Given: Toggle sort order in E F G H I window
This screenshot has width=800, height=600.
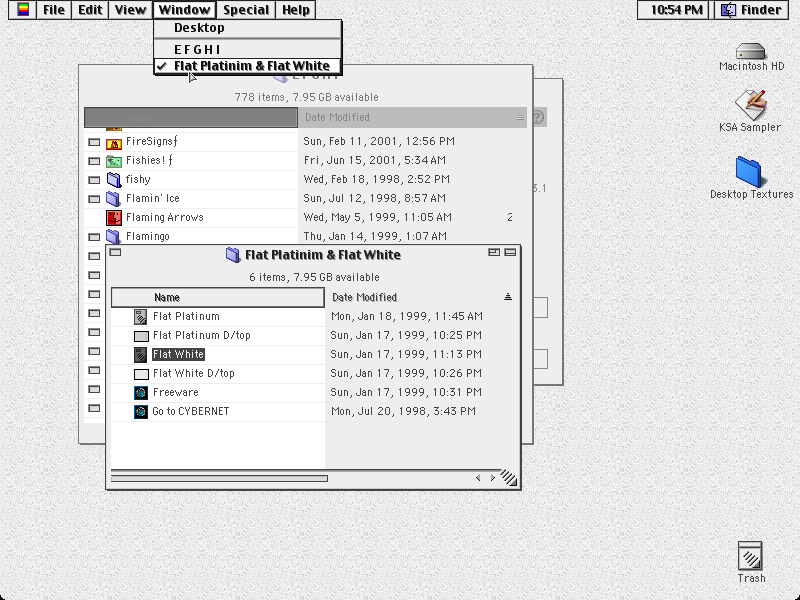Looking at the screenshot, I should (x=520, y=117).
